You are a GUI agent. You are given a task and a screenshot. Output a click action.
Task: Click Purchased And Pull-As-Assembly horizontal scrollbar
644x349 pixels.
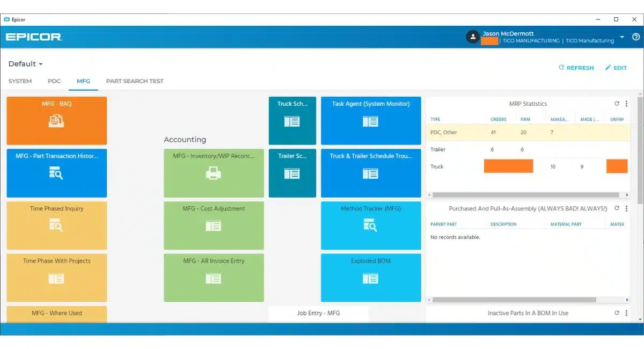point(514,300)
